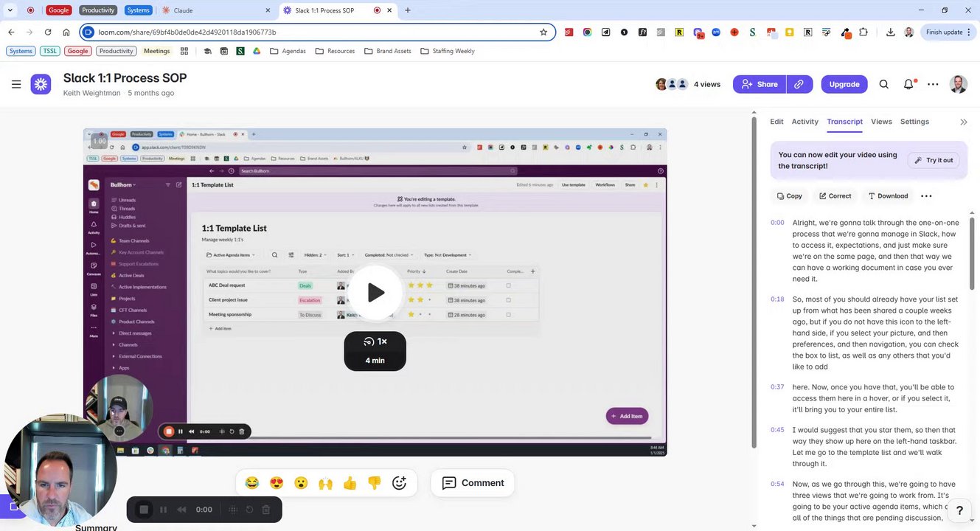Open the Systems tab group

coord(138,10)
